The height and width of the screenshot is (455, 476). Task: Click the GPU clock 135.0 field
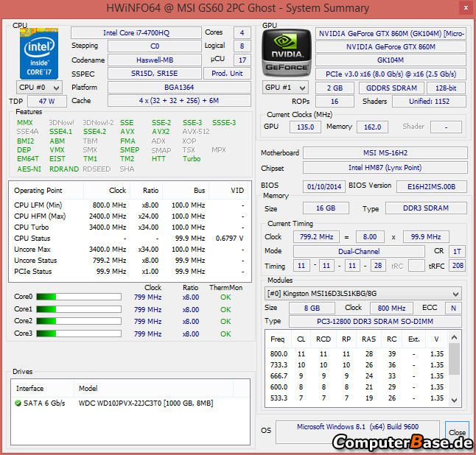tap(305, 127)
